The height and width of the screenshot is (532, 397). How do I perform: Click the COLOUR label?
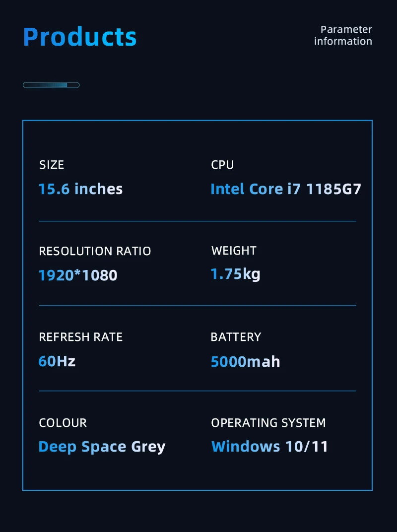pyautogui.click(x=63, y=423)
